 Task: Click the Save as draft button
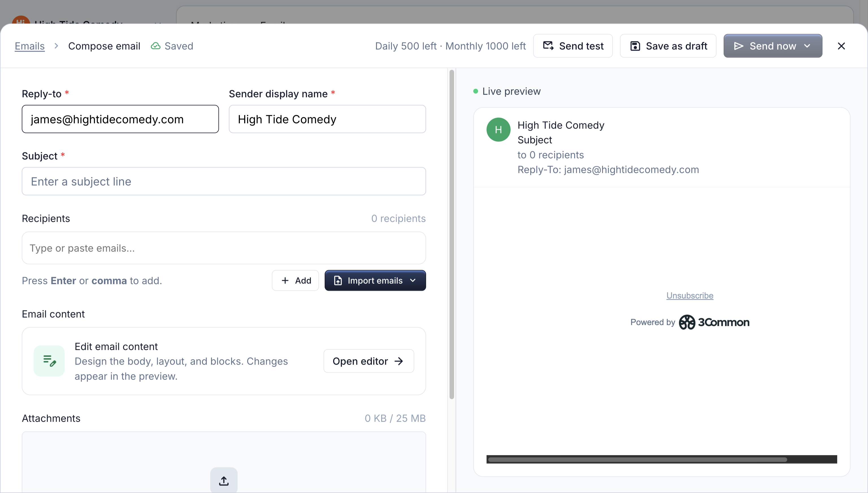668,46
